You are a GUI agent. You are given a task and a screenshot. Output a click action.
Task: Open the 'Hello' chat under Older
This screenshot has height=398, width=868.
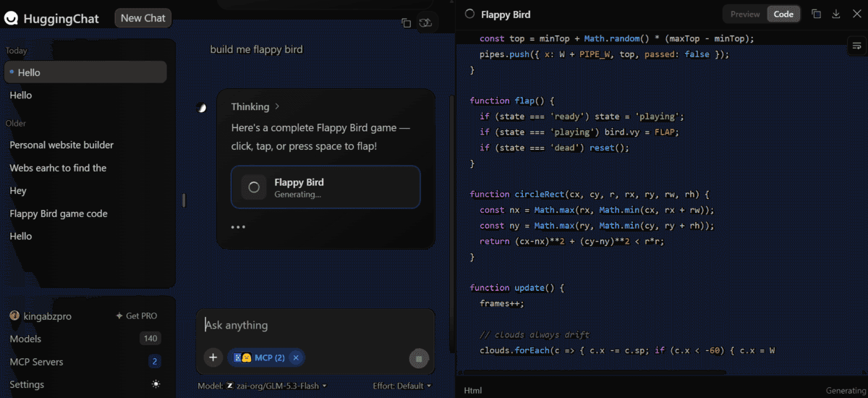85,236
